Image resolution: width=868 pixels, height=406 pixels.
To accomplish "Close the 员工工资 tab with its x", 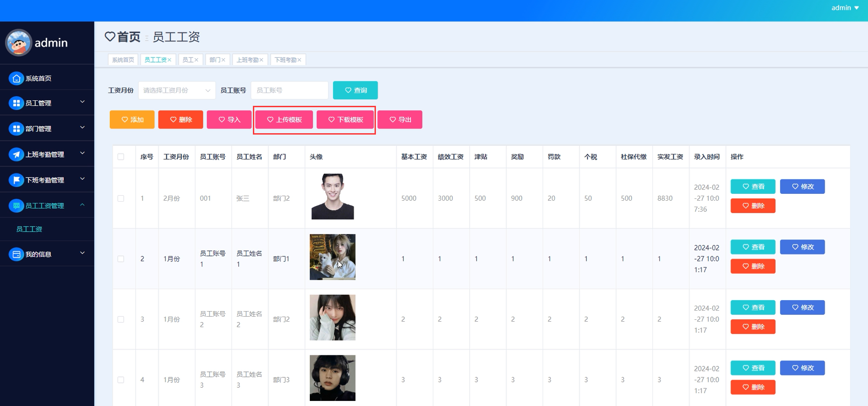I will 169,60.
